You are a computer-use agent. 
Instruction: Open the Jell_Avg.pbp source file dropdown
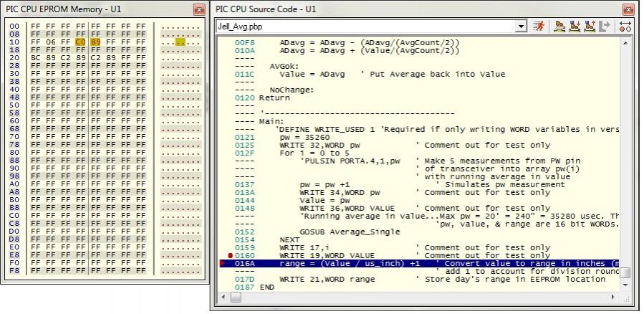522,27
